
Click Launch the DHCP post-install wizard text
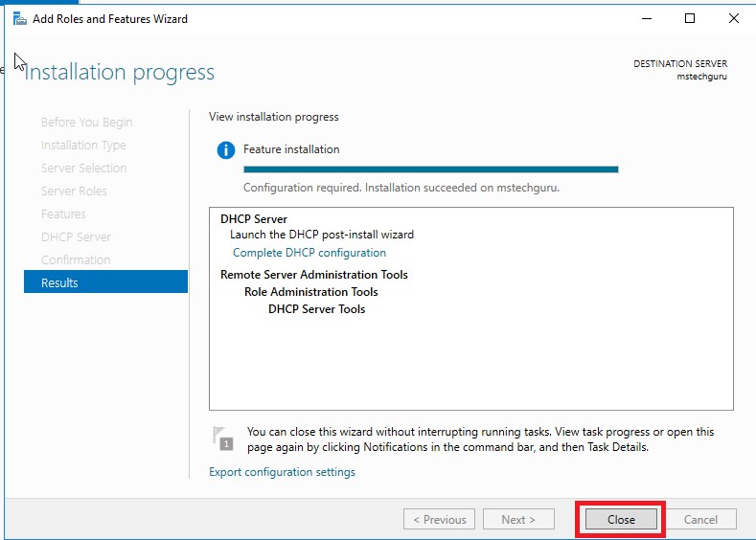point(322,235)
